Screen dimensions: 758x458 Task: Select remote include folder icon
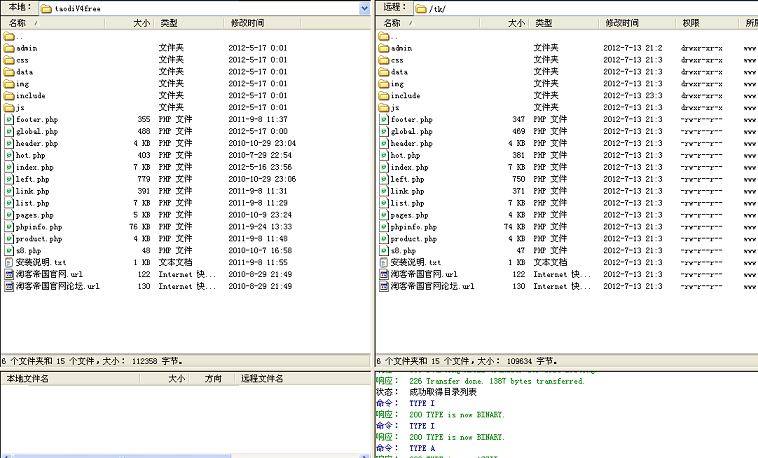click(383, 95)
